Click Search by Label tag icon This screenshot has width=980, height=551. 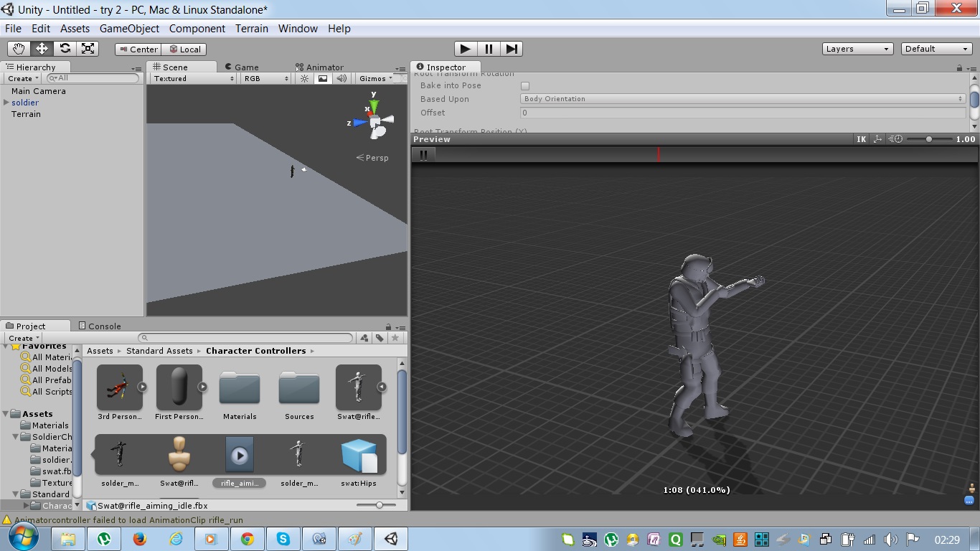pos(380,338)
